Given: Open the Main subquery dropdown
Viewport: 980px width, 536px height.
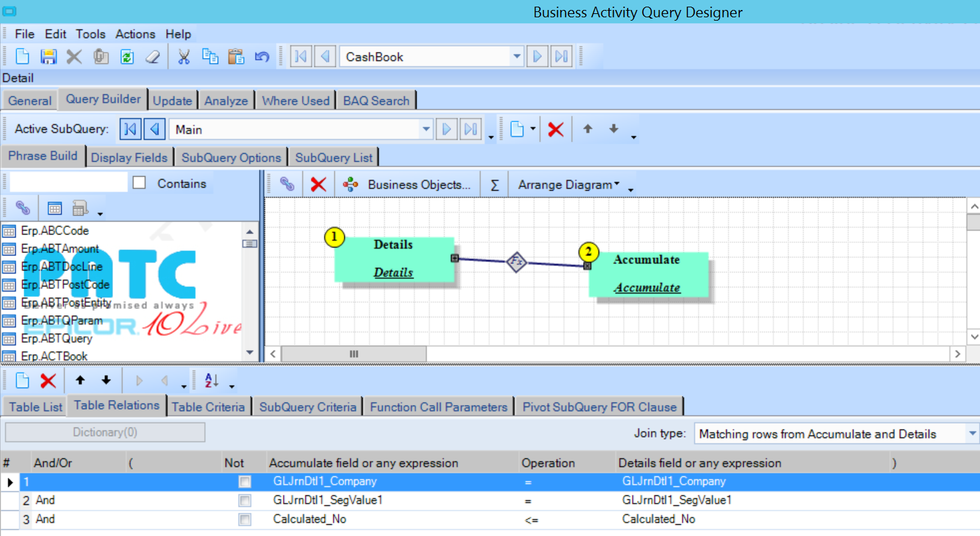Looking at the screenshot, I should coord(426,129).
